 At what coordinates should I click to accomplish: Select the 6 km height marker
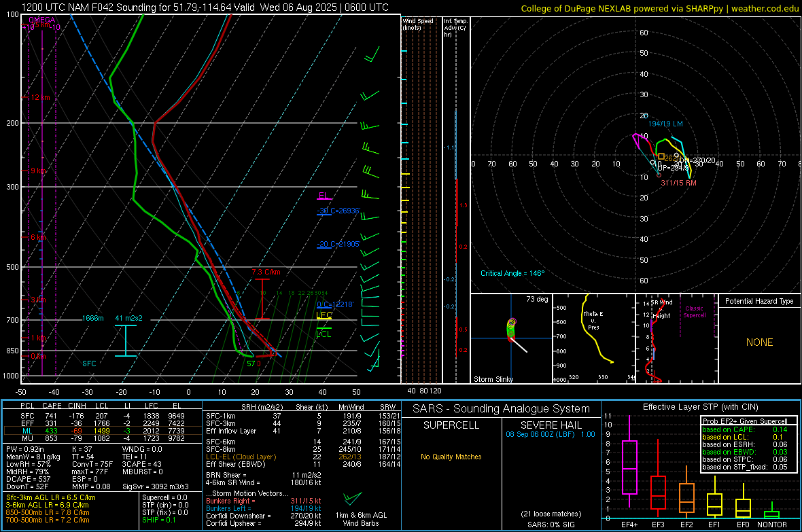pos(39,237)
